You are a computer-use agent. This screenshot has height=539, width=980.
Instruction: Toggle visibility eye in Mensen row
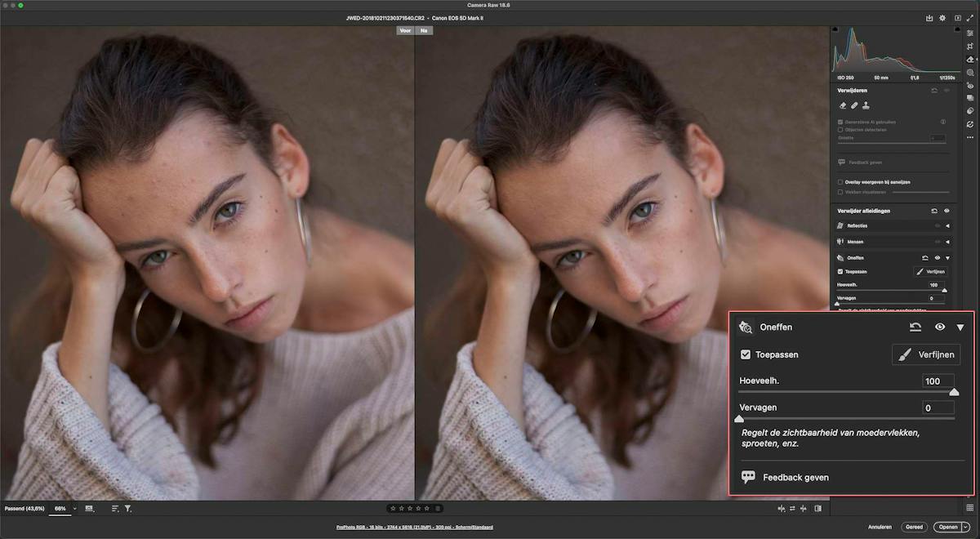pos(938,242)
